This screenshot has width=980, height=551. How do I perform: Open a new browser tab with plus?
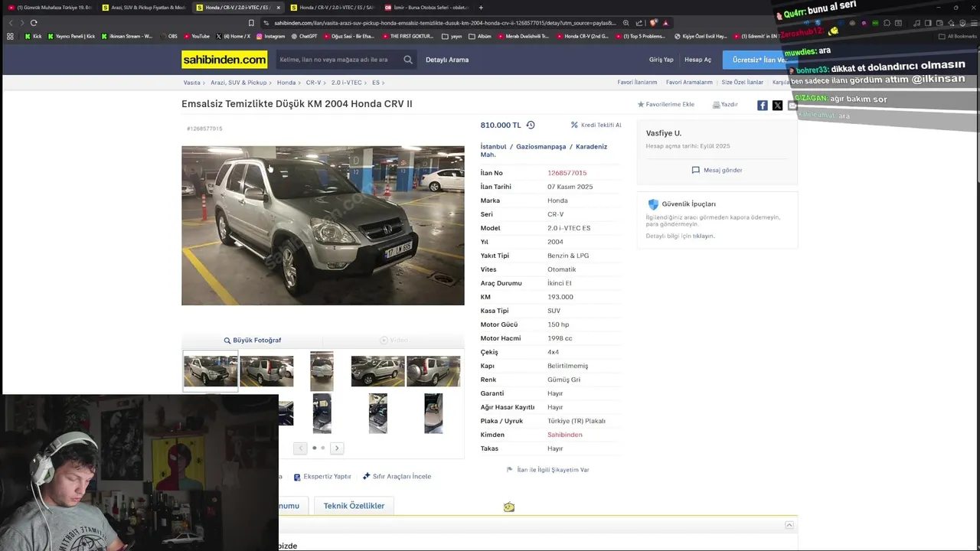pos(481,8)
